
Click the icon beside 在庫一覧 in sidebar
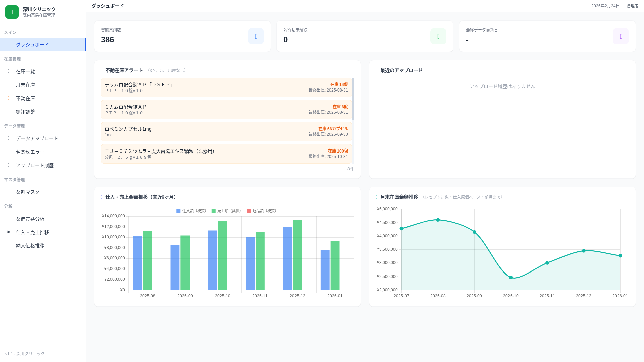click(x=9, y=71)
